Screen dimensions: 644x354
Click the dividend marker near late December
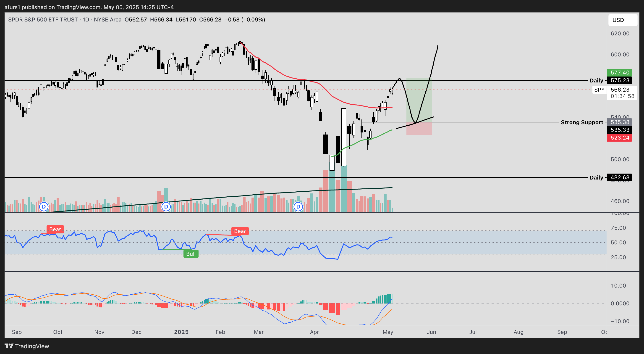166,207
